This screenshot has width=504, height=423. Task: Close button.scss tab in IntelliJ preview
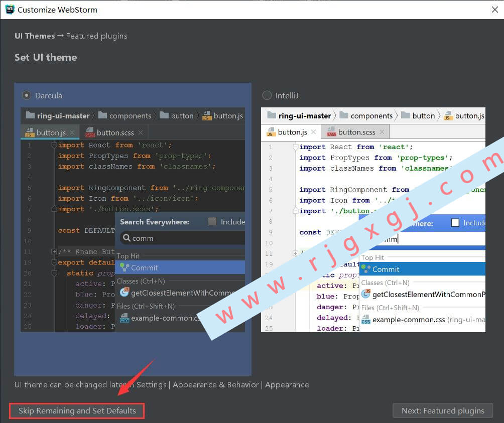tap(382, 131)
